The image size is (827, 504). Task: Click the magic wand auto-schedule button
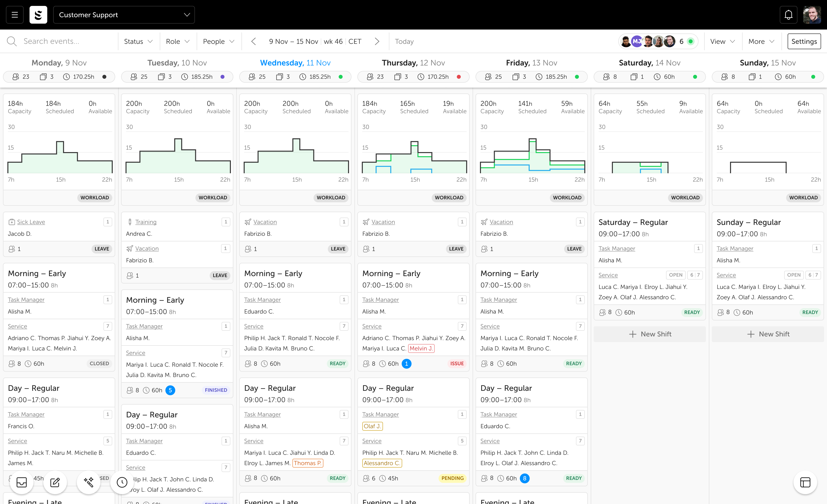pyautogui.click(x=89, y=482)
